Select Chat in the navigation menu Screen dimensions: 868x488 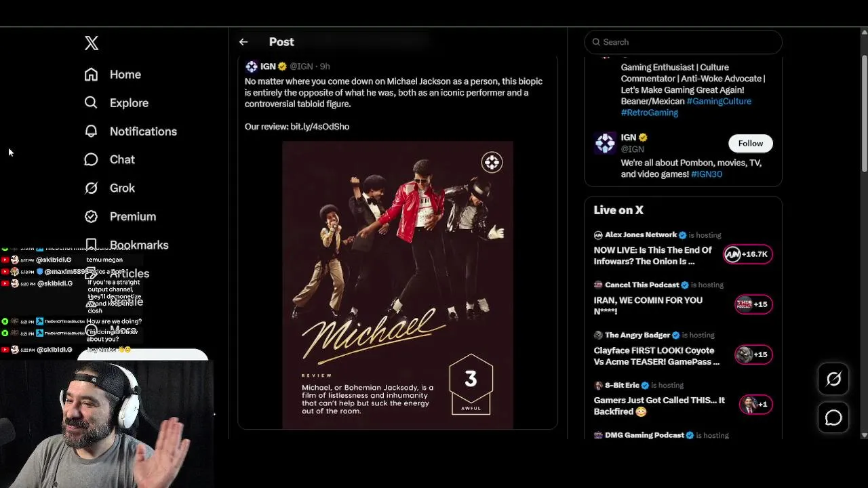122,160
